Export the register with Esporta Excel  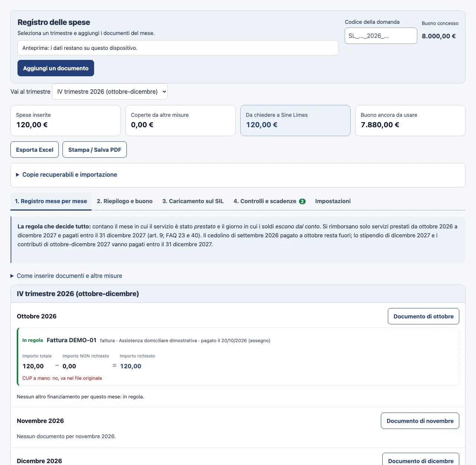pyautogui.click(x=35, y=150)
